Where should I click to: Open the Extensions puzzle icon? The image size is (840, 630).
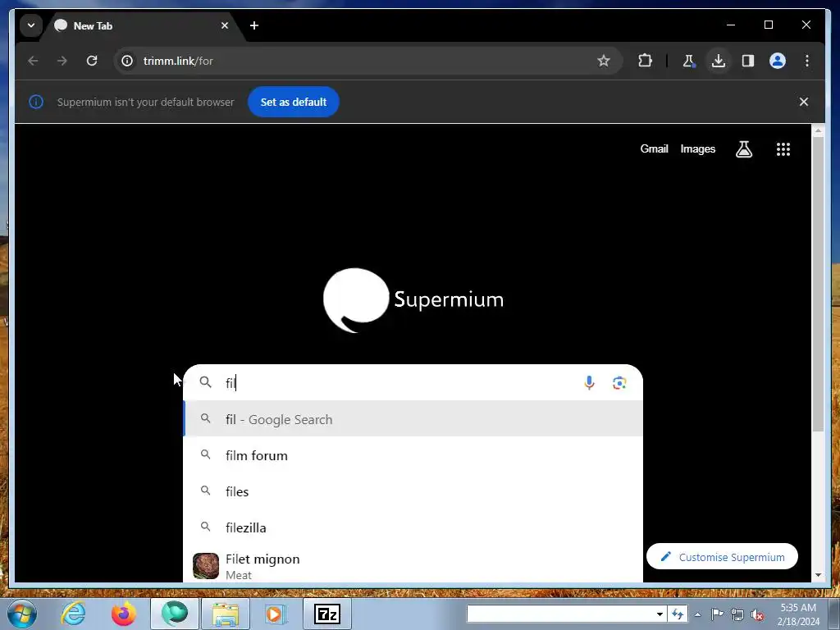pos(645,61)
